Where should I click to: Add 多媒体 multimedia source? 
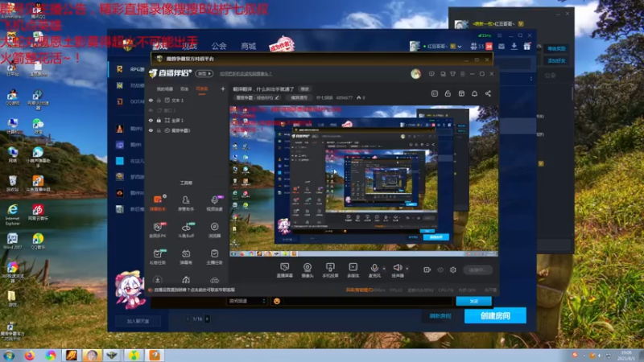pos(353,269)
